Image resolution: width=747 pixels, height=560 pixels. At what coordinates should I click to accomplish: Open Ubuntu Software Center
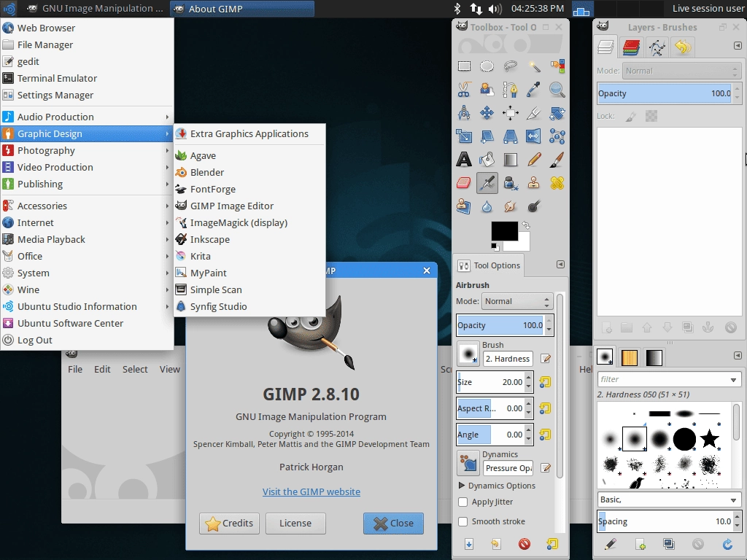(87, 323)
